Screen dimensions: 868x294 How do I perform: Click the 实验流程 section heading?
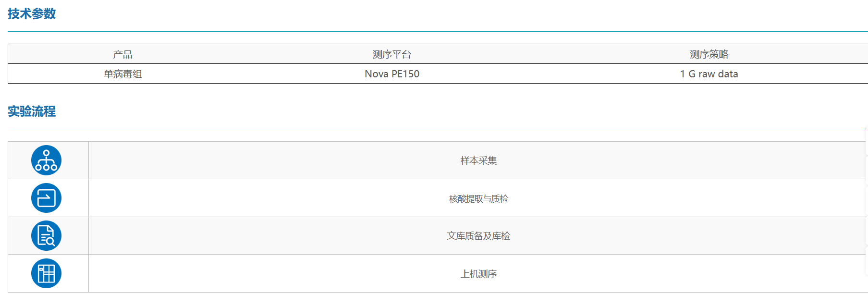click(32, 111)
